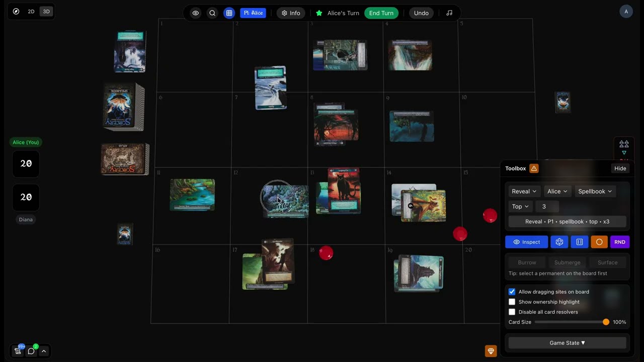The height and width of the screenshot is (362, 644).
Task: Click the orange warning icon beside Toolbox
Action: click(534, 168)
